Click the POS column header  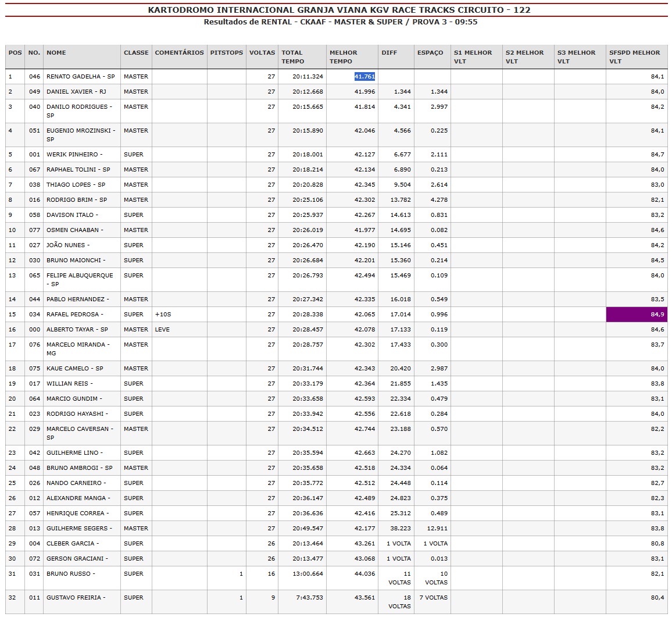click(x=15, y=52)
